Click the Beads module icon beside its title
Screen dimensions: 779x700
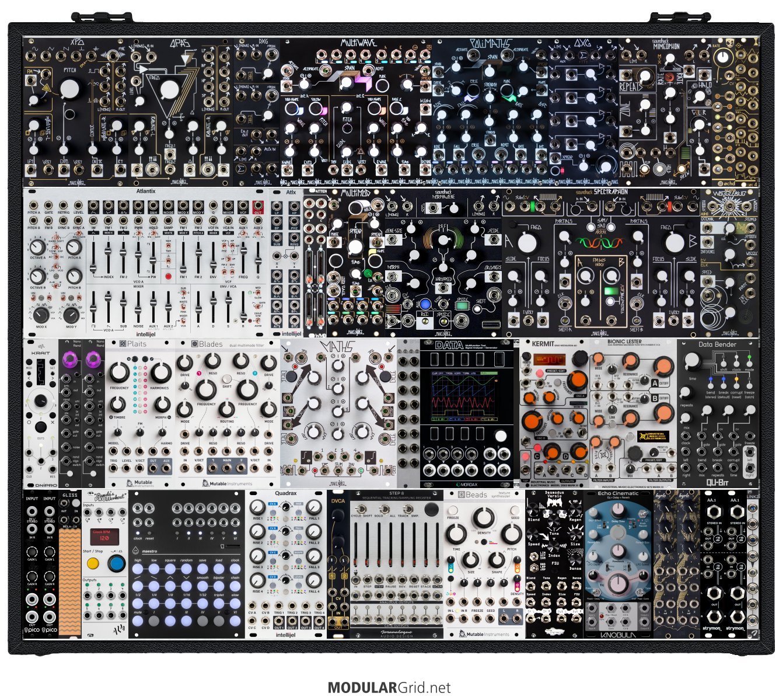461,494
